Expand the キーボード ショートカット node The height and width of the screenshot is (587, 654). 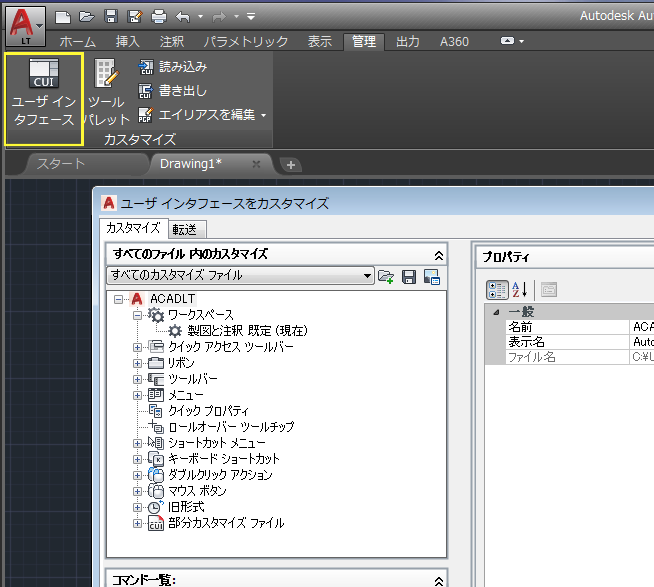tap(137, 459)
